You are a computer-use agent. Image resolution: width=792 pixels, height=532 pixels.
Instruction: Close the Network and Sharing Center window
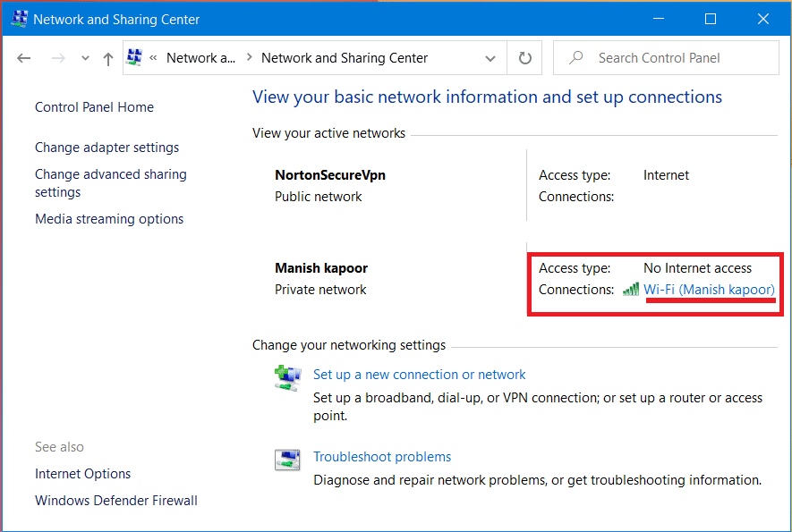tap(763, 19)
